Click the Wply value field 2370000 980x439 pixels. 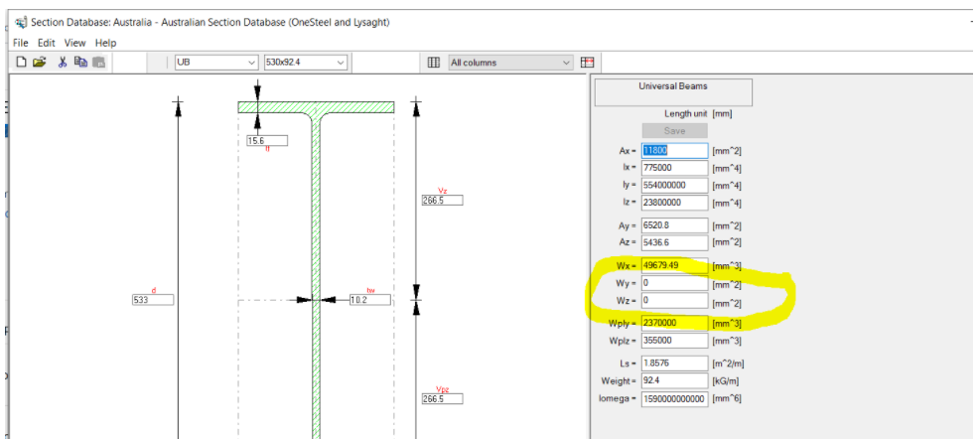coord(674,324)
